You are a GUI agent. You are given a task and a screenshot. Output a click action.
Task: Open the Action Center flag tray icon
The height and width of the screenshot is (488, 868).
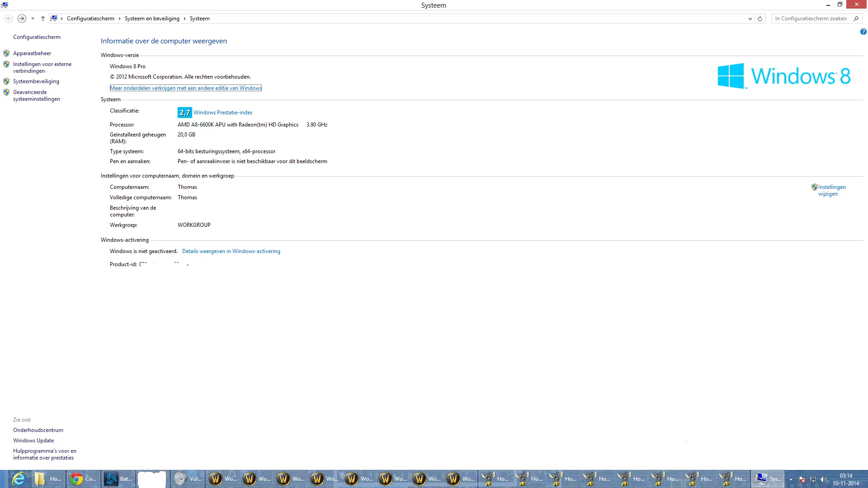pyautogui.click(x=802, y=479)
